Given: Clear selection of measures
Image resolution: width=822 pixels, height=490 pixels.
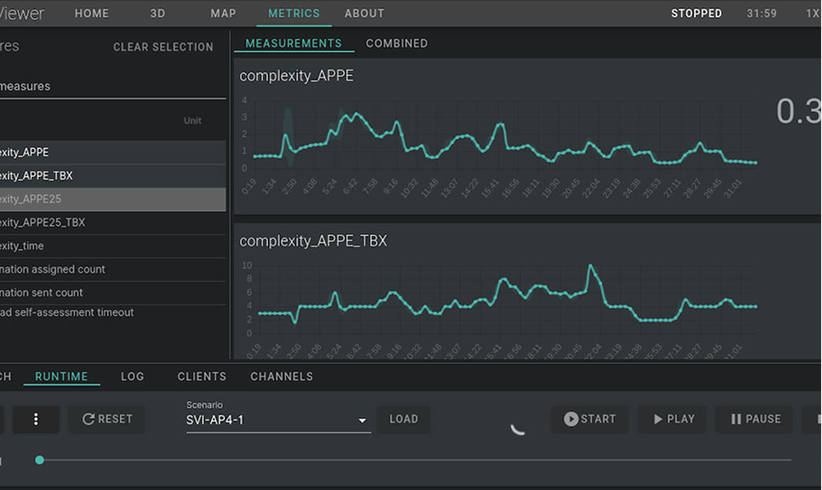Looking at the screenshot, I should tap(164, 47).
